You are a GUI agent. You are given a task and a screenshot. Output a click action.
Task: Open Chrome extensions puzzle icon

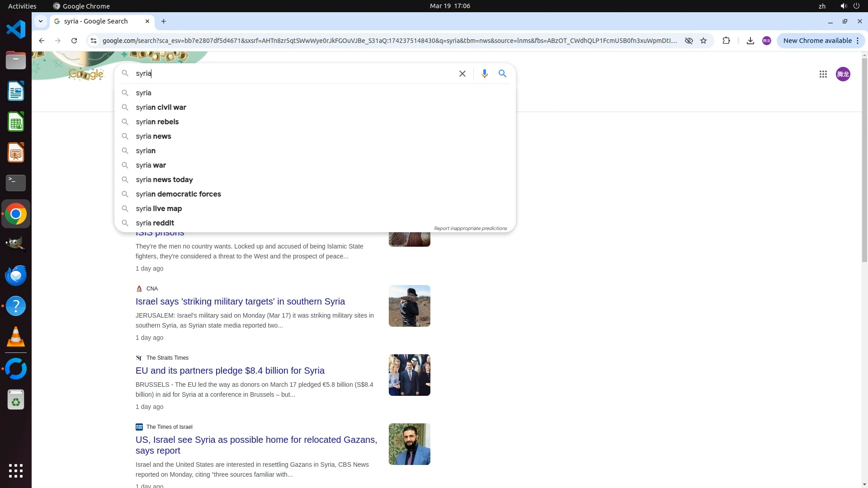pyautogui.click(x=726, y=41)
